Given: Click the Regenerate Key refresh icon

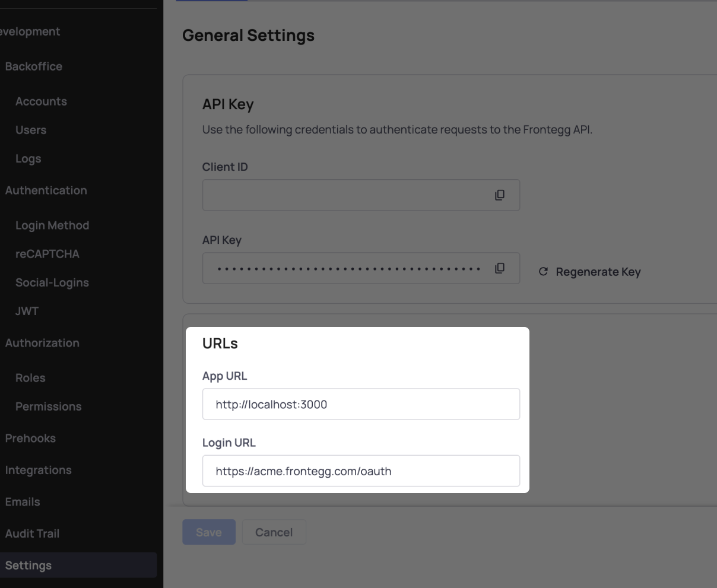Looking at the screenshot, I should (x=543, y=272).
